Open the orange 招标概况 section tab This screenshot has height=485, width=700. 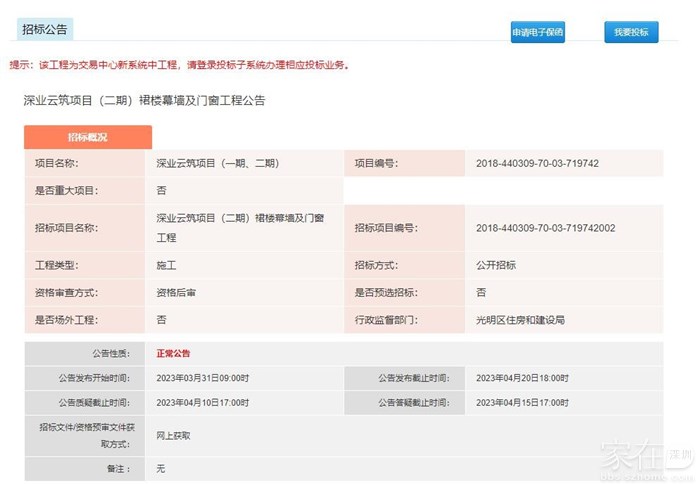[88, 137]
